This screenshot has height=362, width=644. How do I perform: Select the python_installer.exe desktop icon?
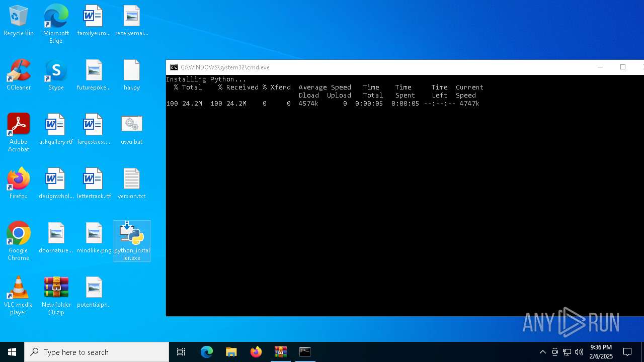(132, 241)
